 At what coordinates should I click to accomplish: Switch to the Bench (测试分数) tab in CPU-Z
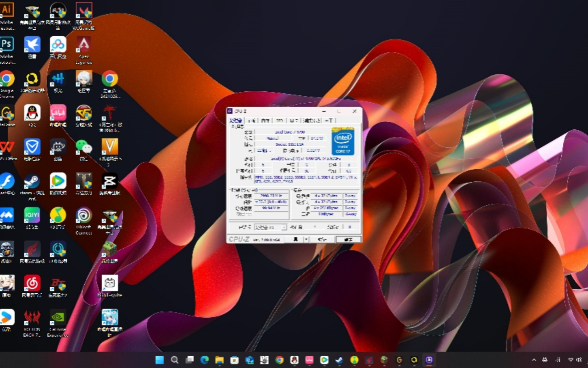point(311,120)
